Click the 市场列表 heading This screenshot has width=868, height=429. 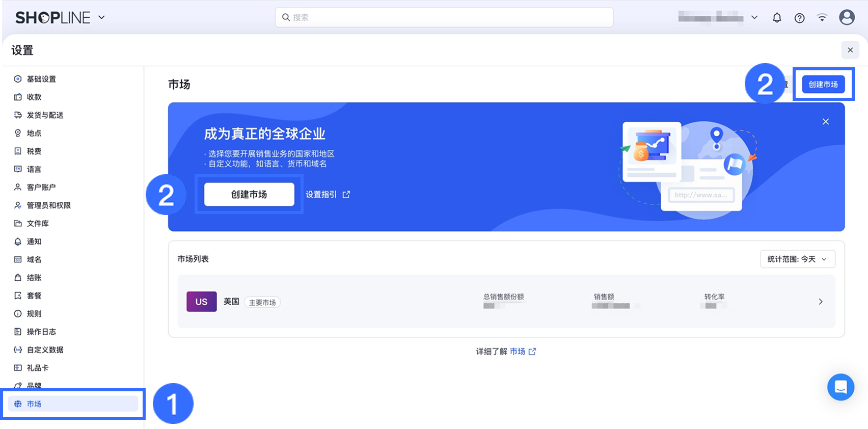point(193,259)
